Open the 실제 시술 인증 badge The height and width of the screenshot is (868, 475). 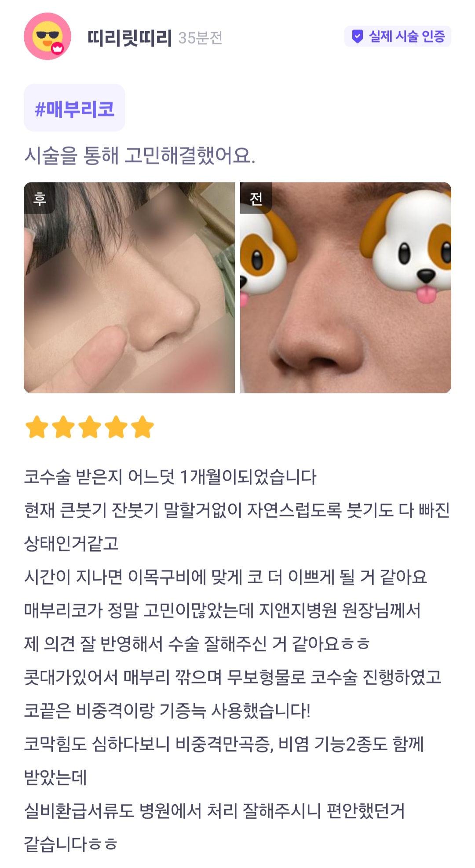point(398,36)
